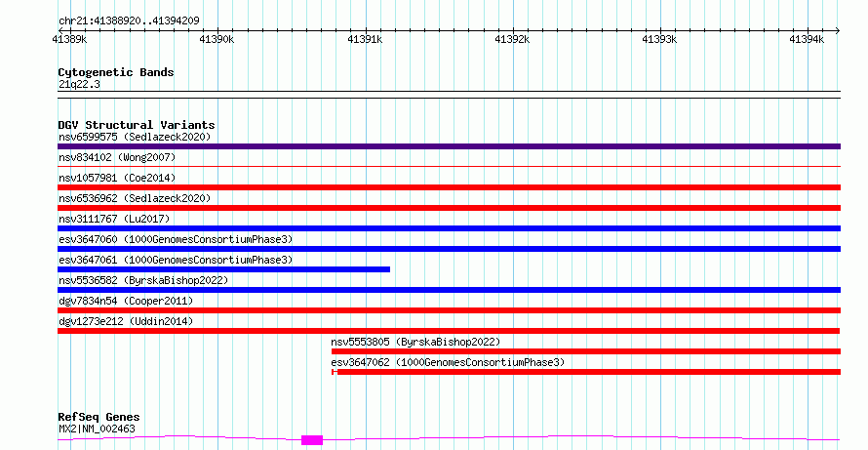The image size is (868, 450).
Task: Click the DGV Structural Variants track title
Action: pyautogui.click(x=137, y=125)
